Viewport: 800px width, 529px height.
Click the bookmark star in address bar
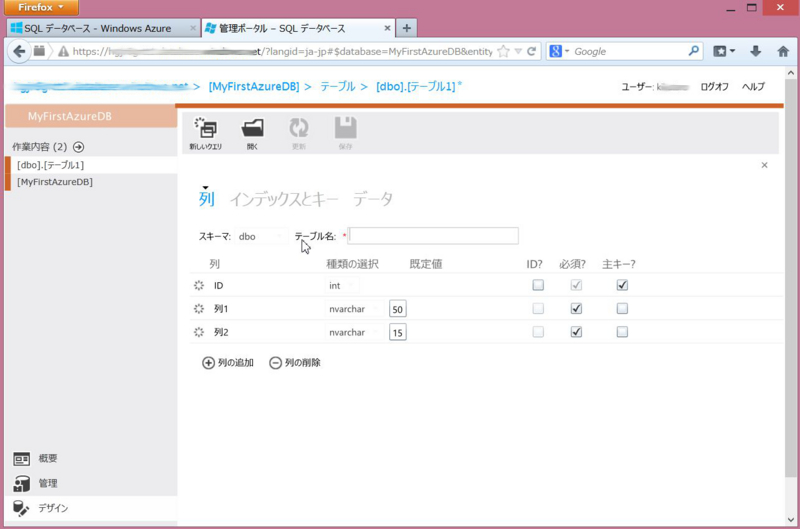click(503, 51)
